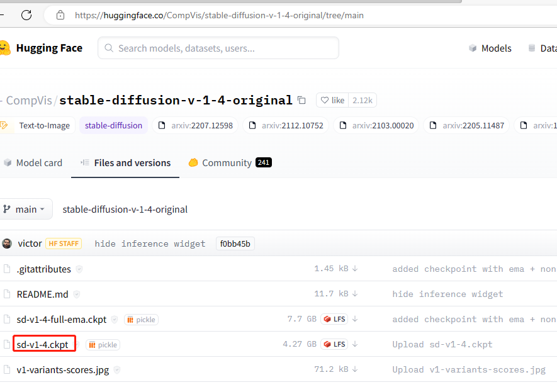Viewport: 557px width, 392px height.
Task: Open the LFS badge for sd-v1-4.ckpt
Action: pos(334,344)
